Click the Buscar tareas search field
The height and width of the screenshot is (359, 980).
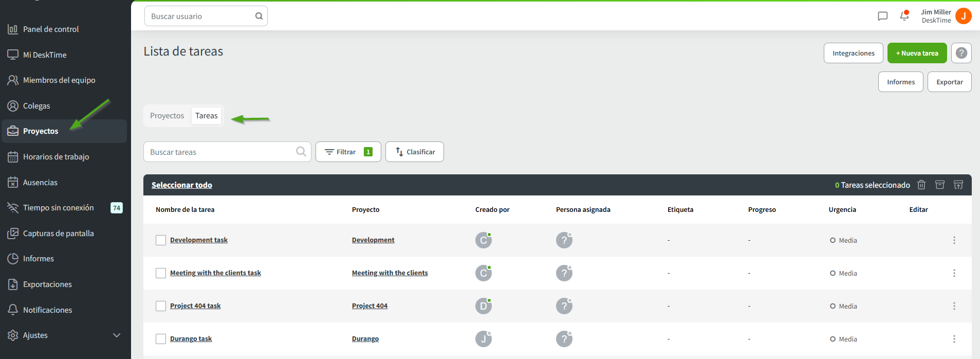pyautogui.click(x=221, y=152)
